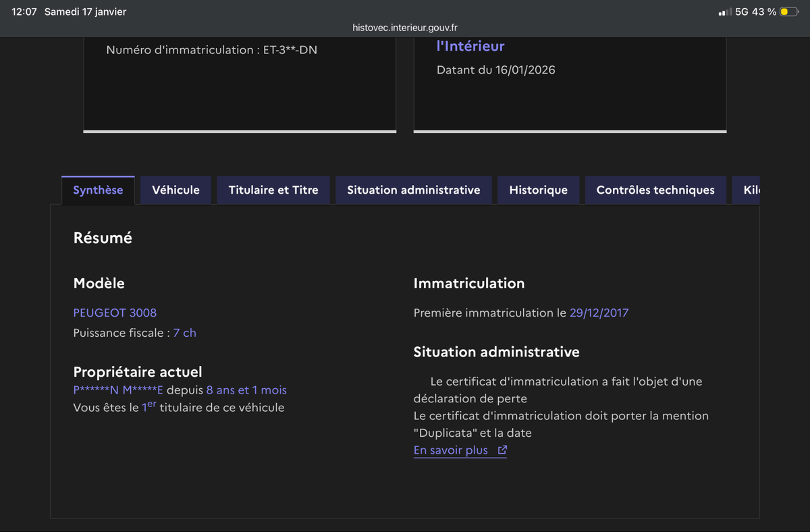
Task: Click the first registration date 29/12/2017
Action: (x=599, y=313)
